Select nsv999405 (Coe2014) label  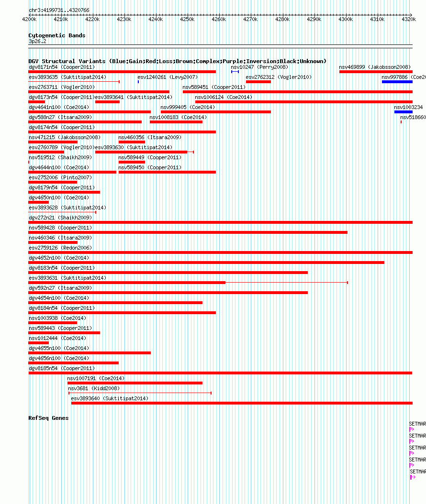pos(188,107)
